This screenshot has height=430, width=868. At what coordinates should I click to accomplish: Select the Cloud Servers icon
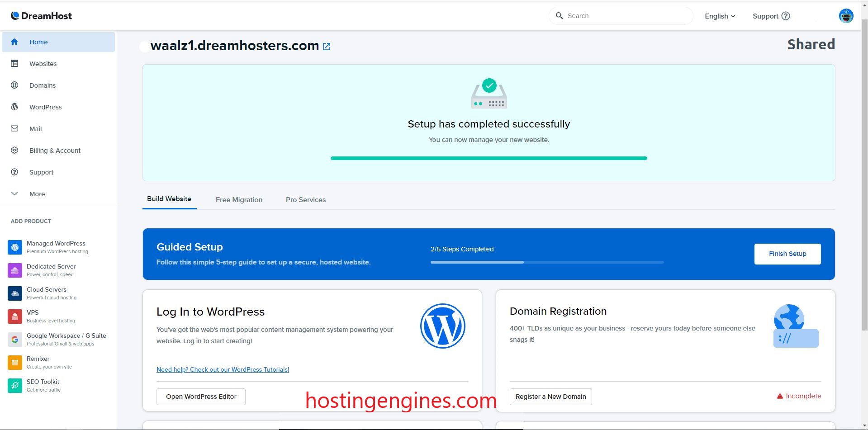point(15,293)
